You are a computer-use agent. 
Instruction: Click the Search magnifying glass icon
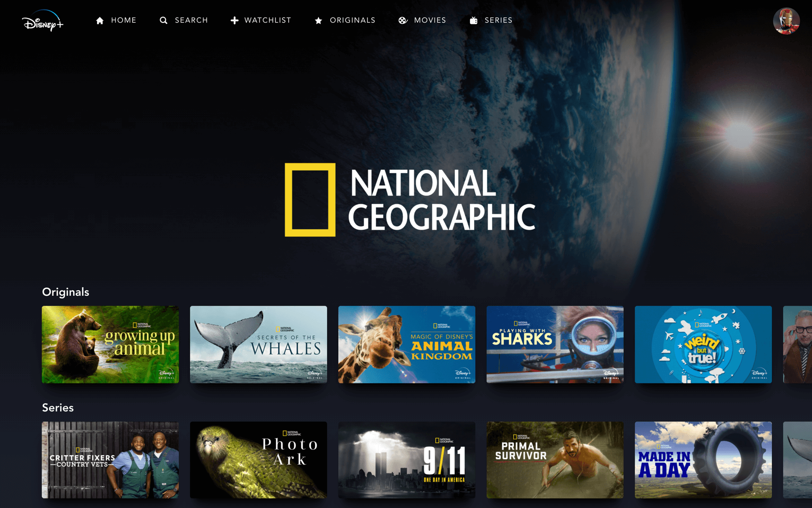(163, 20)
